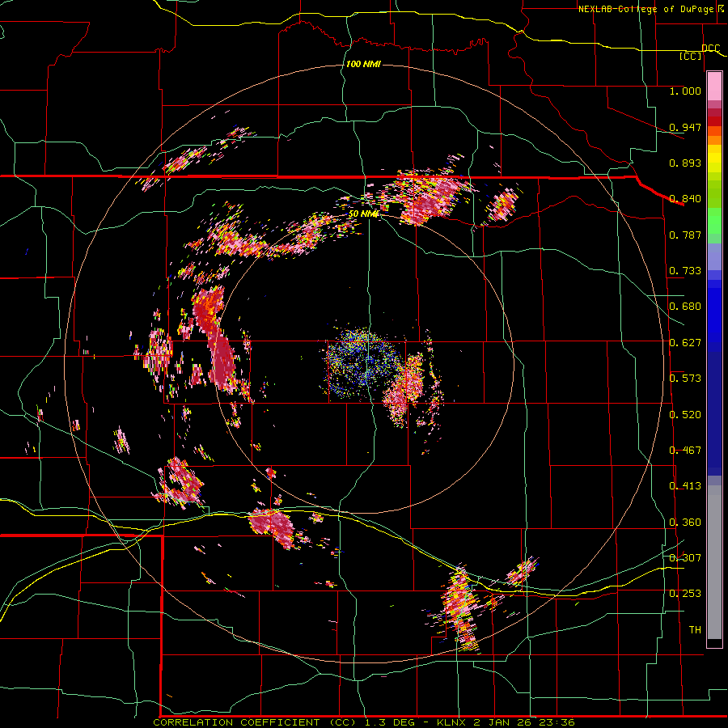Click the 0.893 legend value

pos(685,163)
